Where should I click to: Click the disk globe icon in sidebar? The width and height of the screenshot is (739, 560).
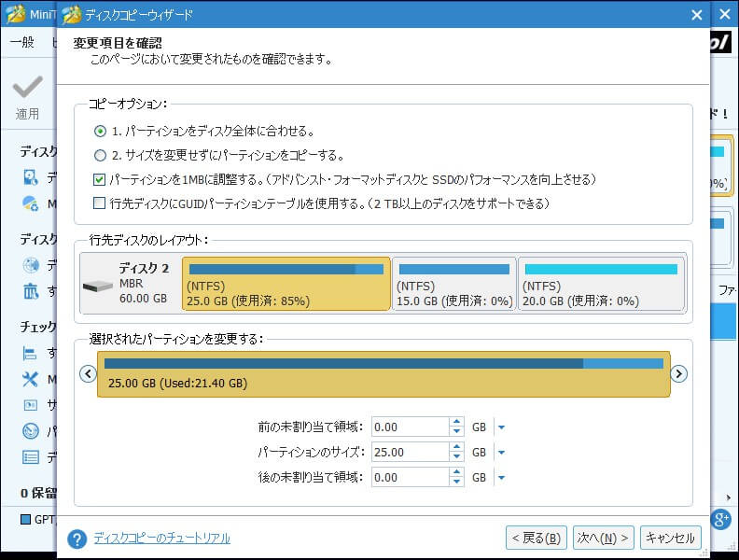point(31,265)
